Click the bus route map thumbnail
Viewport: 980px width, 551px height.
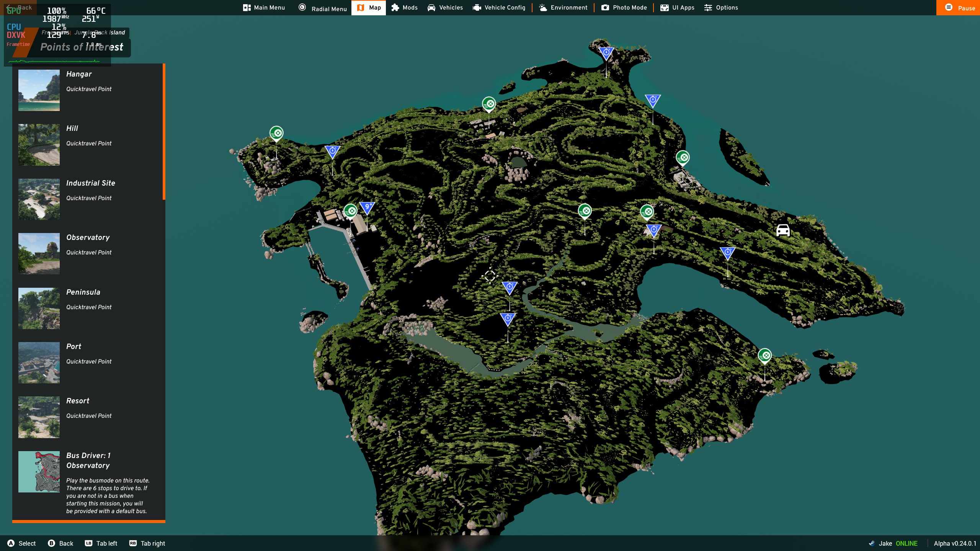pyautogui.click(x=39, y=472)
